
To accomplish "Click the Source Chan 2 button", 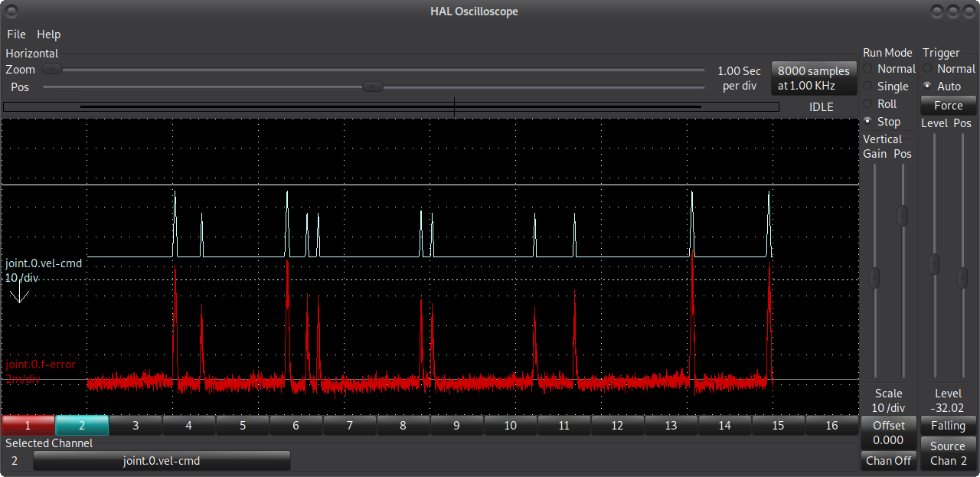I will pos(949,453).
